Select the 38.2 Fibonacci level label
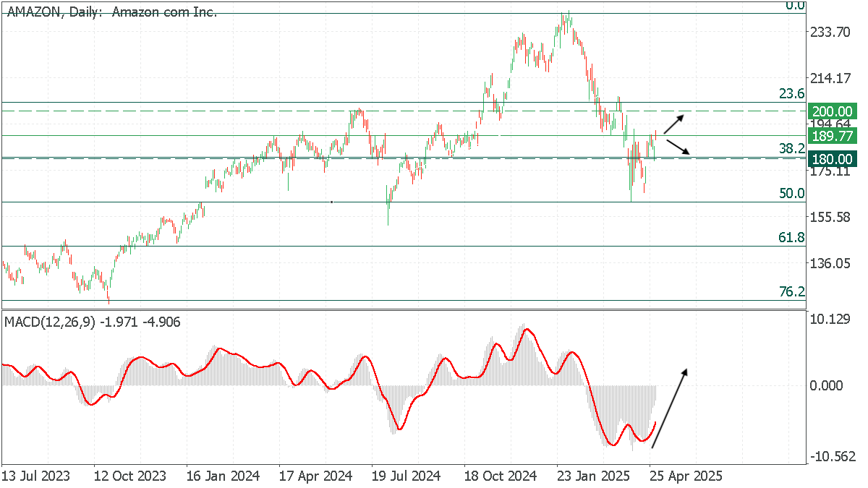 coord(791,149)
